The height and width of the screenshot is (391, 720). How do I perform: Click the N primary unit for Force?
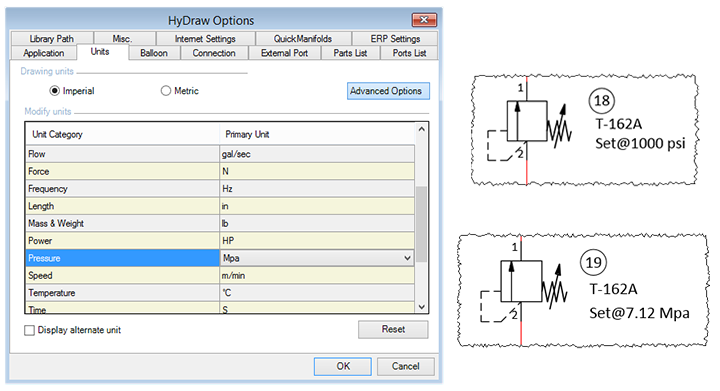coord(317,171)
